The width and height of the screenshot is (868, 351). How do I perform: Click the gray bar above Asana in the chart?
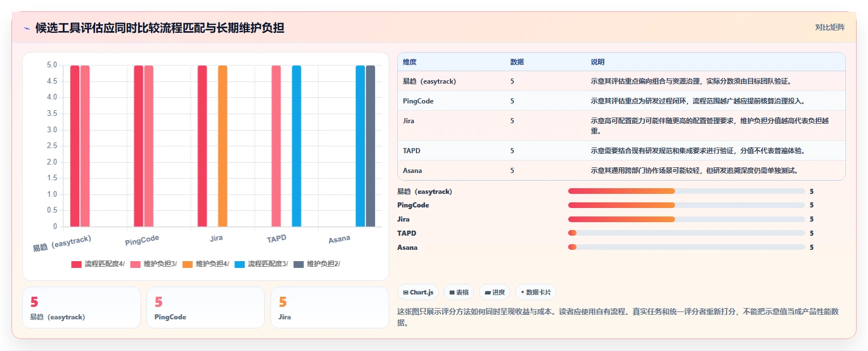(x=370, y=146)
